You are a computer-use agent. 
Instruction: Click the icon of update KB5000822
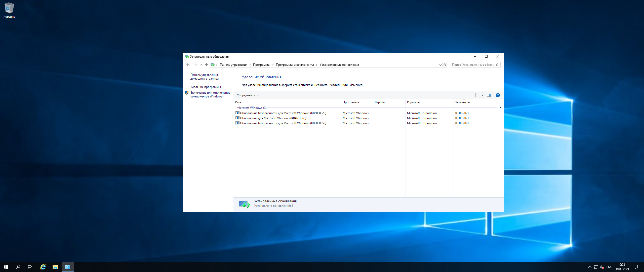pos(237,113)
